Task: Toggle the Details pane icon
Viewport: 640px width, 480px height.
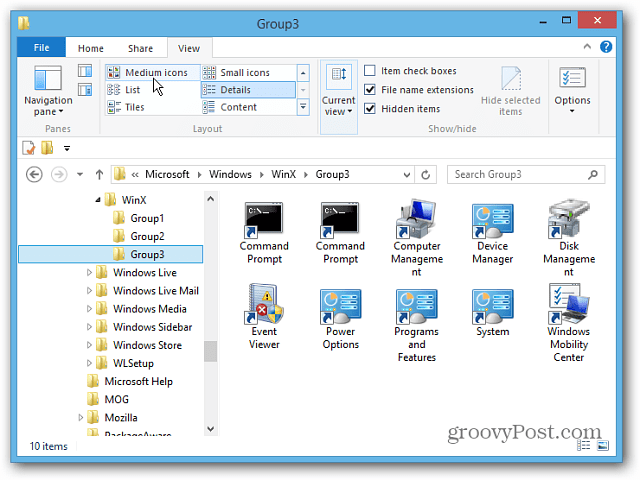Action: click(85, 89)
